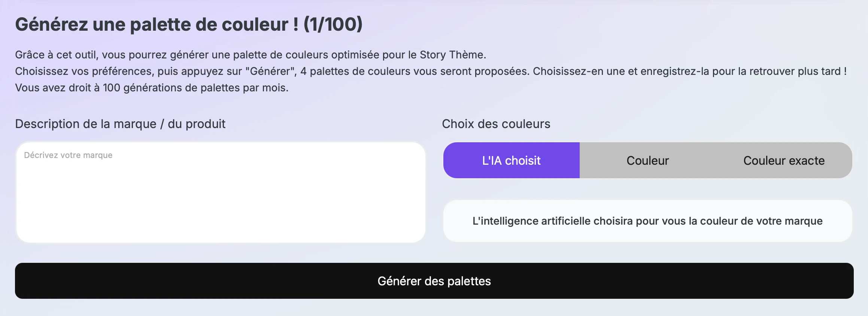868x316 pixels.
Task: Click the "couleur de votre marque" text in the info box
Action: click(761, 221)
